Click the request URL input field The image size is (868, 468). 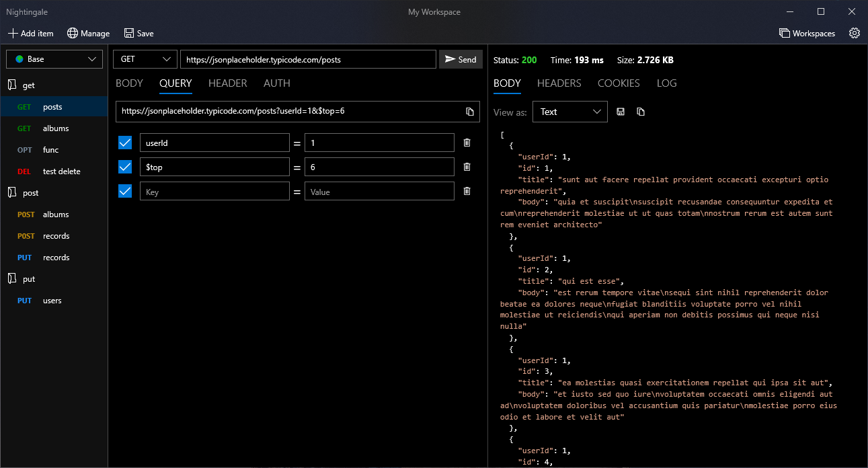coord(308,59)
